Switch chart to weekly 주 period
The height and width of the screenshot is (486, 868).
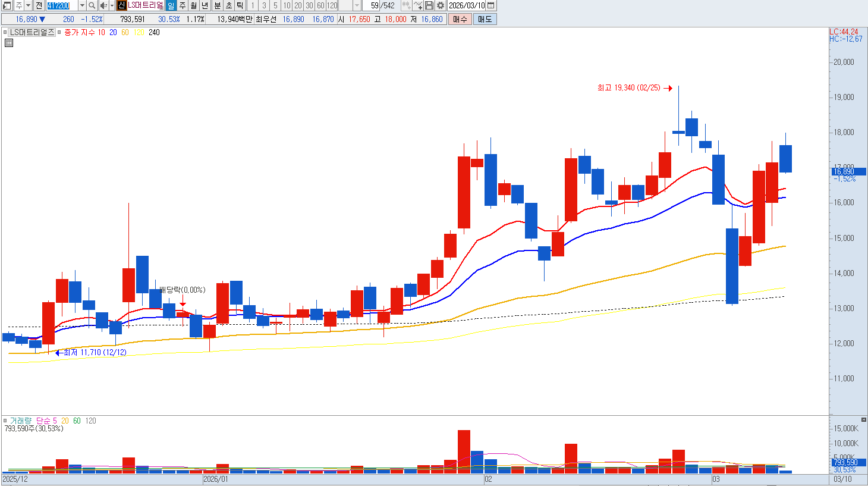[183, 5]
